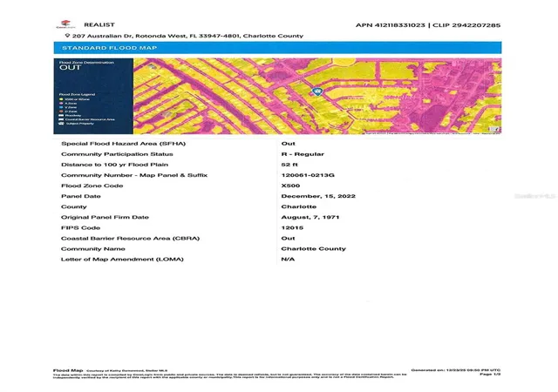558x392 pixels.
Task: Click the Community Name label
Action: pos(93,248)
